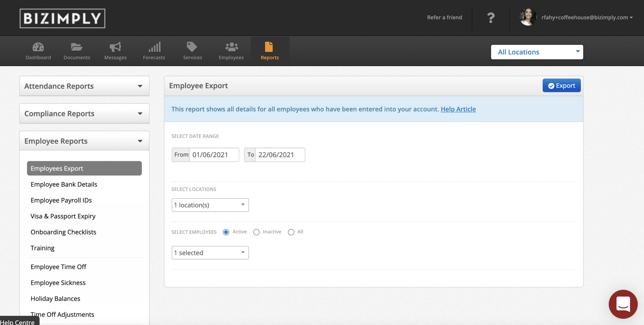This screenshot has height=325, width=644.
Task: Open the 1 location(s) dropdown
Action: tap(210, 205)
